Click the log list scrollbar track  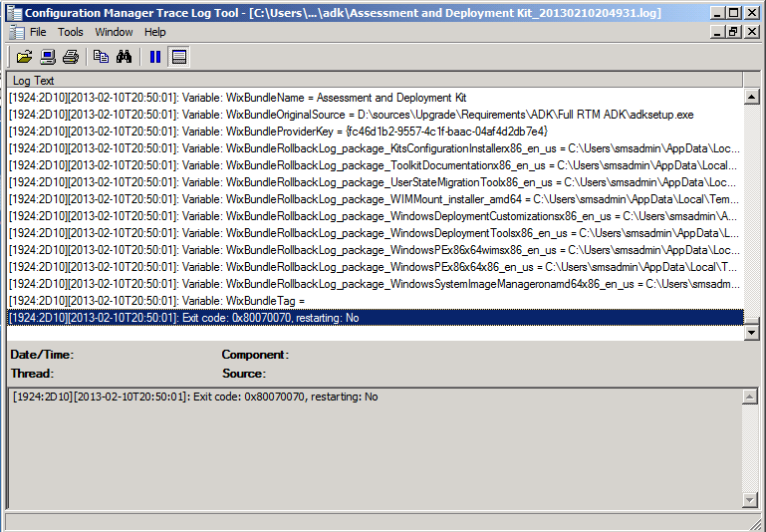tap(751, 210)
